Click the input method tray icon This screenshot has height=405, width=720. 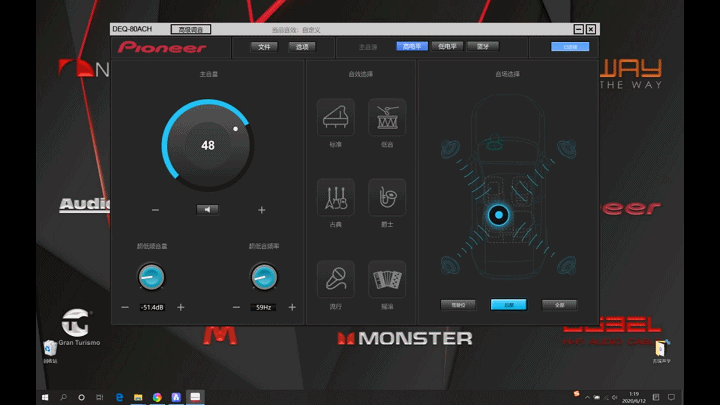point(656,398)
